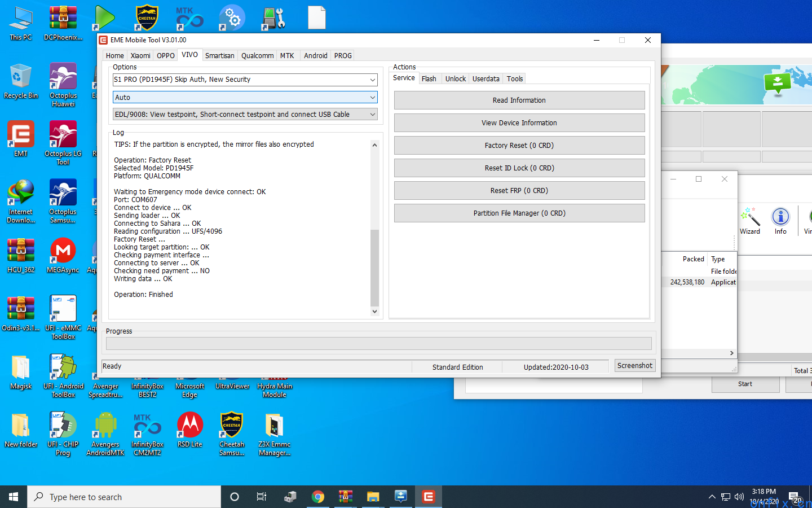This screenshot has height=508, width=812.
Task: Click Reset FRP (0 CRD) button
Action: (x=519, y=191)
